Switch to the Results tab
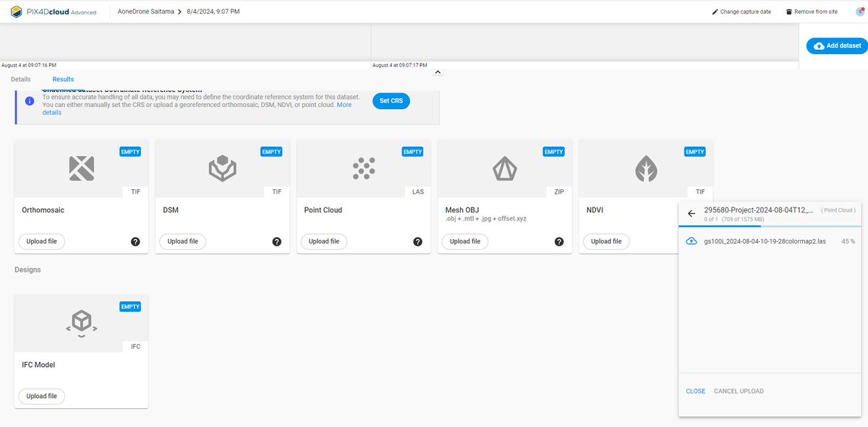This screenshot has height=427, width=868. 62,79
